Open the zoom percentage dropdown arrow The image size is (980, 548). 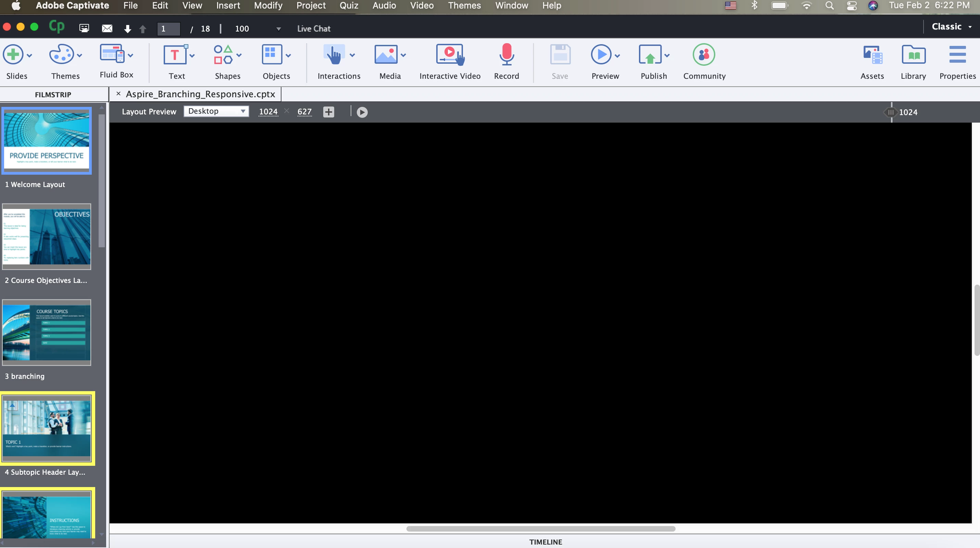(x=278, y=29)
